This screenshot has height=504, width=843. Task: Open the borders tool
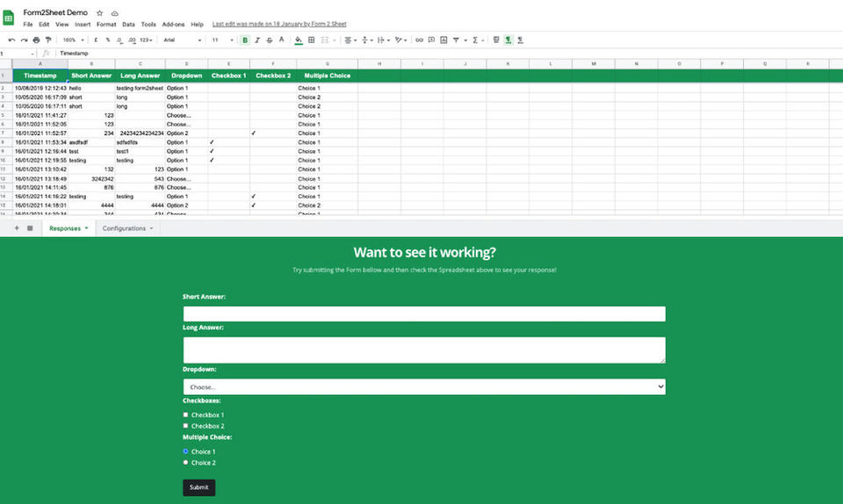coord(311,40)
